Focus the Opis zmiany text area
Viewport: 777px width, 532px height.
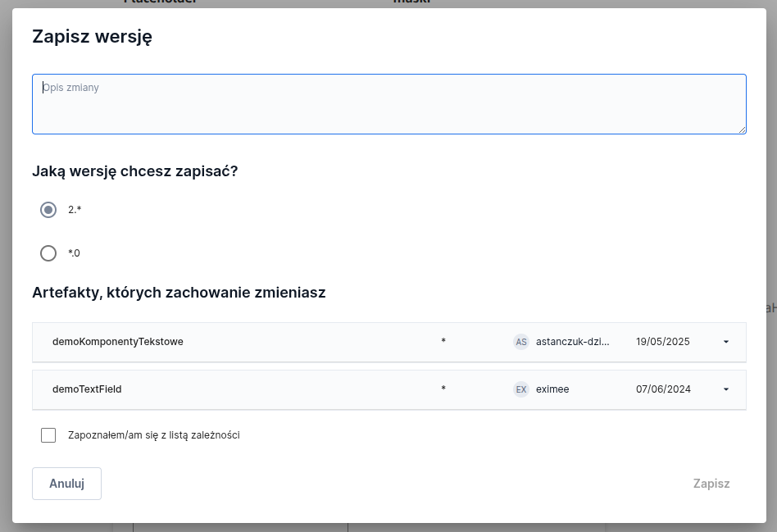[388, 104]
